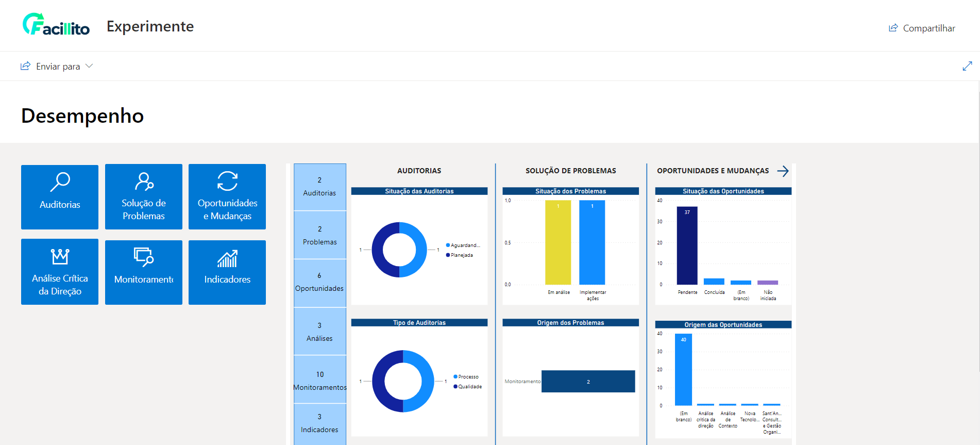Screen dimensions: 980x445
Task: Select the 6 Oportunidades summary card
Action: (x=320, y=283)
